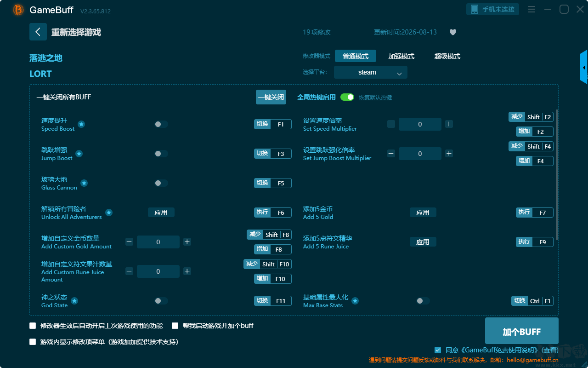Click the Add 5 Gold F7 hotkey
588x368 pixels.
click(535, 213)
